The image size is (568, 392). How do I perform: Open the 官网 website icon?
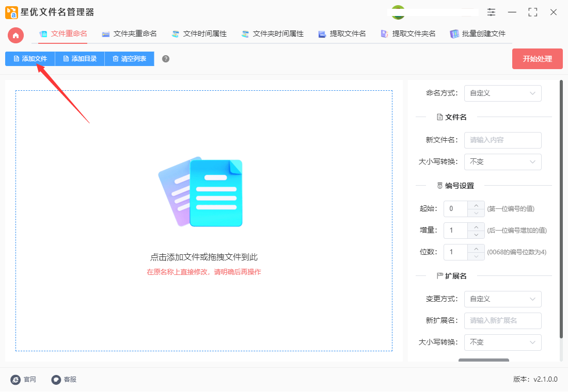click(15, 380)
